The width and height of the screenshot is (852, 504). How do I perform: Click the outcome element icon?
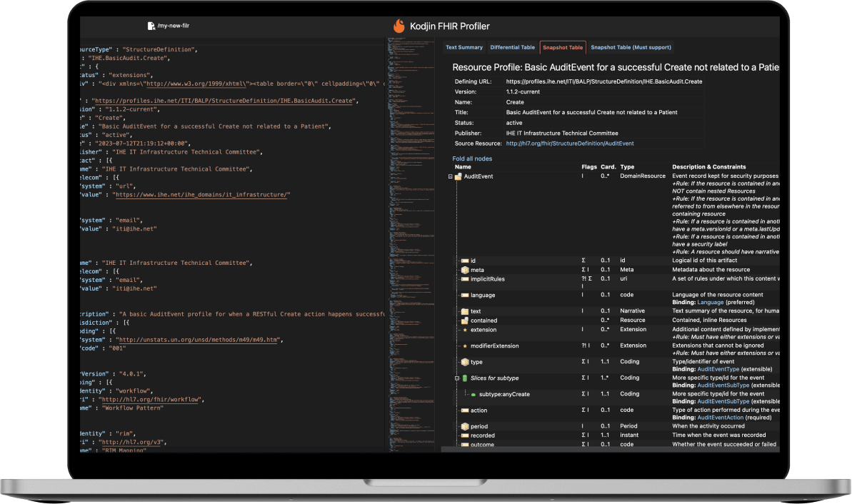(465, 445)
